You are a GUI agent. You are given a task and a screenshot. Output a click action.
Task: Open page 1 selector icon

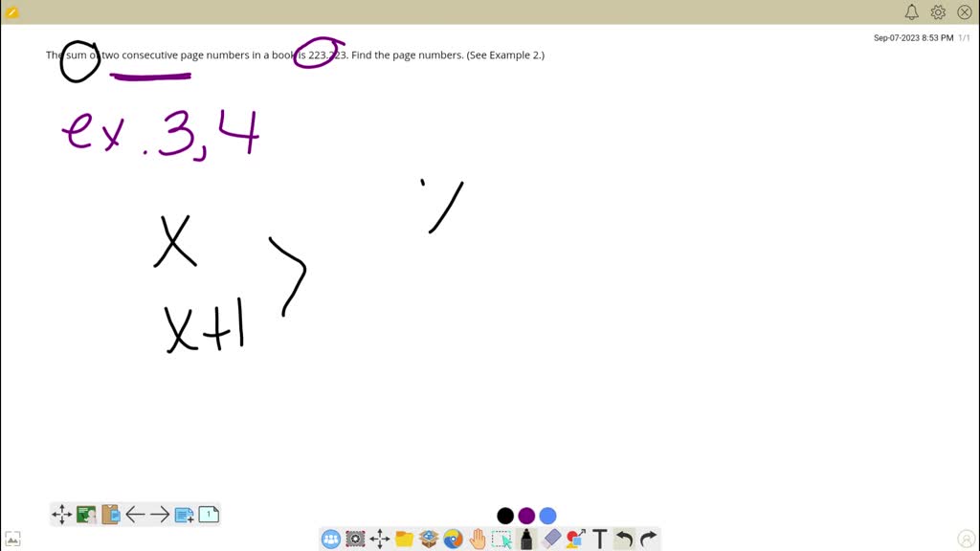pyautogui.click(x=209, y=515)
